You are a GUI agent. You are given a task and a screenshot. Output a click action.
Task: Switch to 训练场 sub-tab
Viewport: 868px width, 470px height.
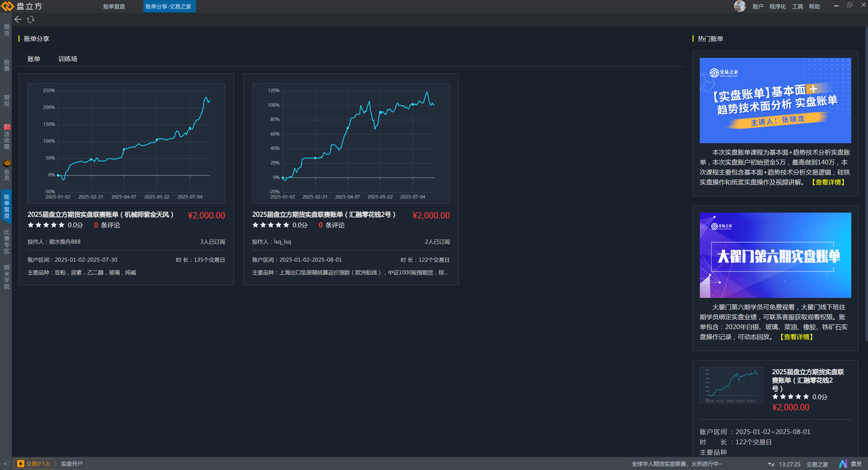[68, 59]
